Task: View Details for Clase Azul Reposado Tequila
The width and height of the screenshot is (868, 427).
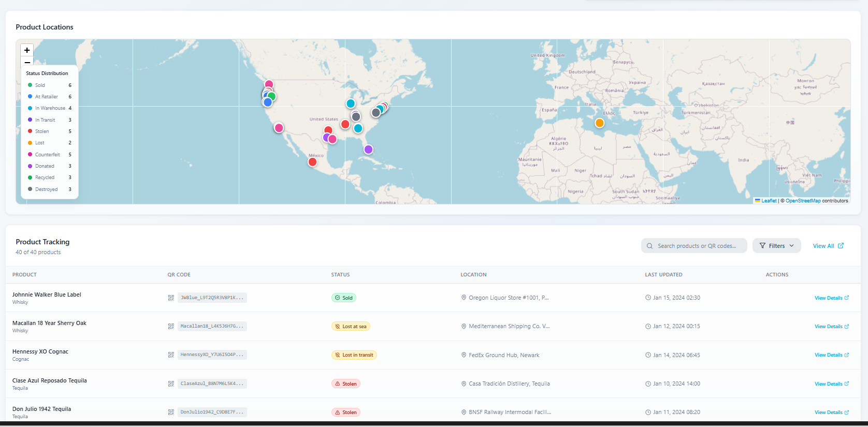Action: click(832, 384)
